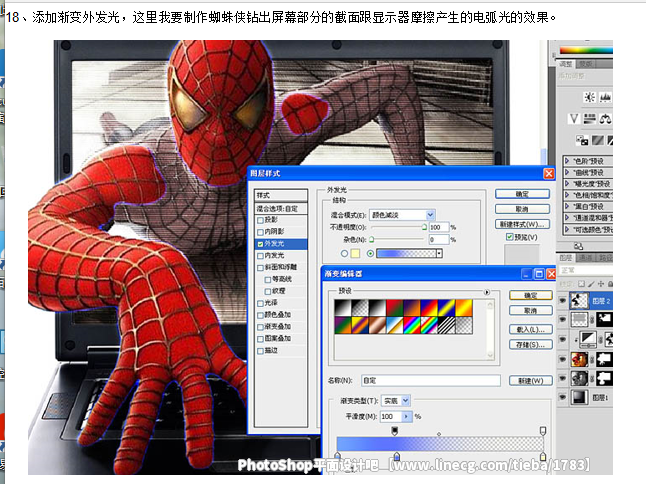Select 样式 header in styles list

(281, 195)
